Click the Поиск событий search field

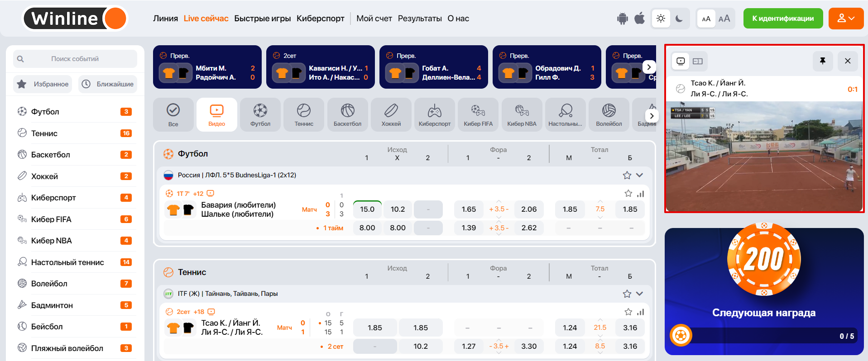tap(75, 59)
